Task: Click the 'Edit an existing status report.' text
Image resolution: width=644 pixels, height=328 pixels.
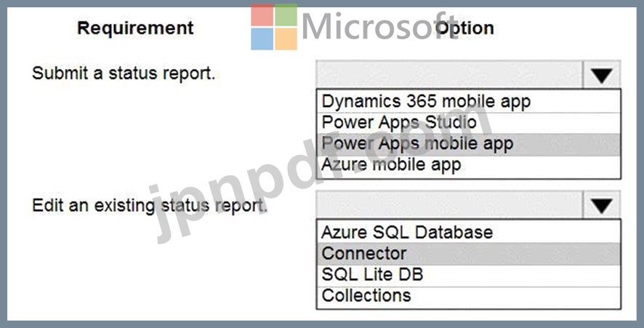Action: point(150,206)
